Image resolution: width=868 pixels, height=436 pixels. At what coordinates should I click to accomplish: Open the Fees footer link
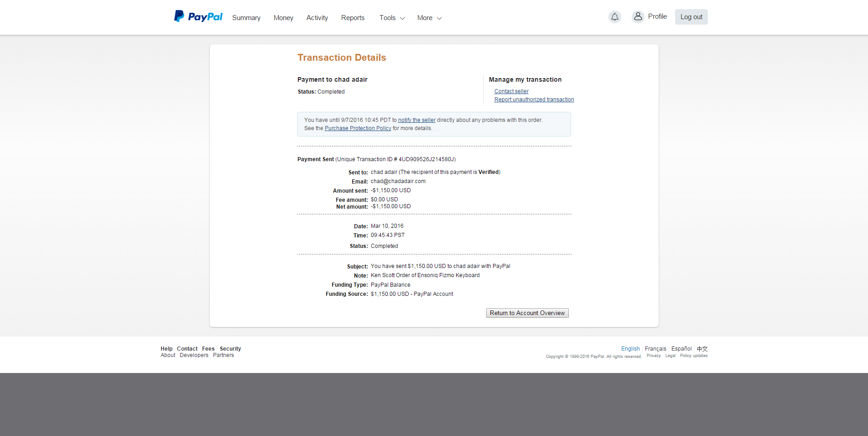pyautogui.click(x=208, y=349)
